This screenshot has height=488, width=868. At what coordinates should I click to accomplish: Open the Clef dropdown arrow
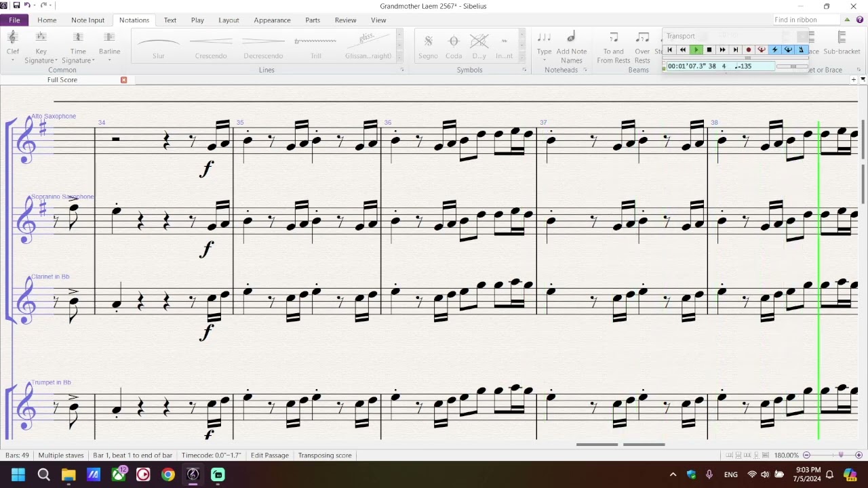12,61
